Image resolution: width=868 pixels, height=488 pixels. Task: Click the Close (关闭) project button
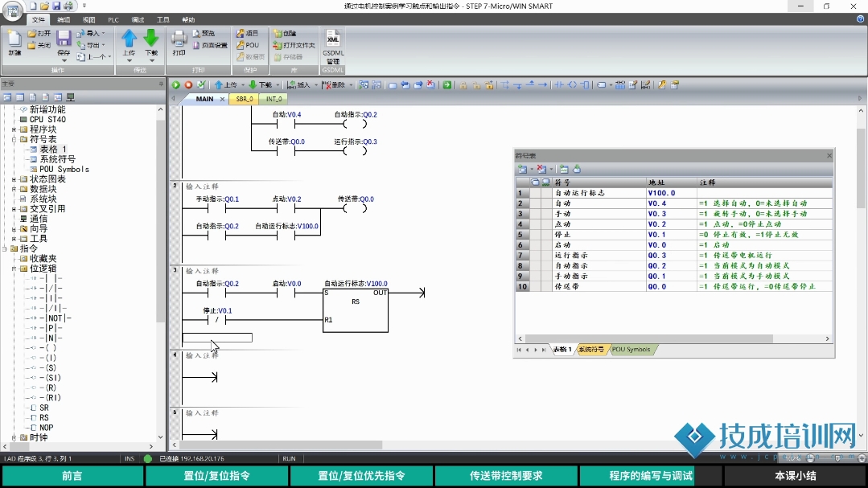click(39, 45)
